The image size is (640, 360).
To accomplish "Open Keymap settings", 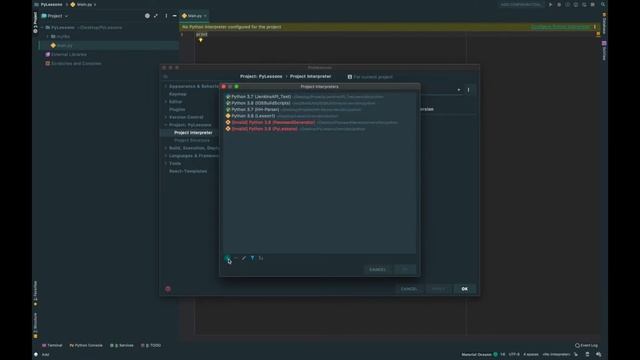I will [x=178, y=94].
